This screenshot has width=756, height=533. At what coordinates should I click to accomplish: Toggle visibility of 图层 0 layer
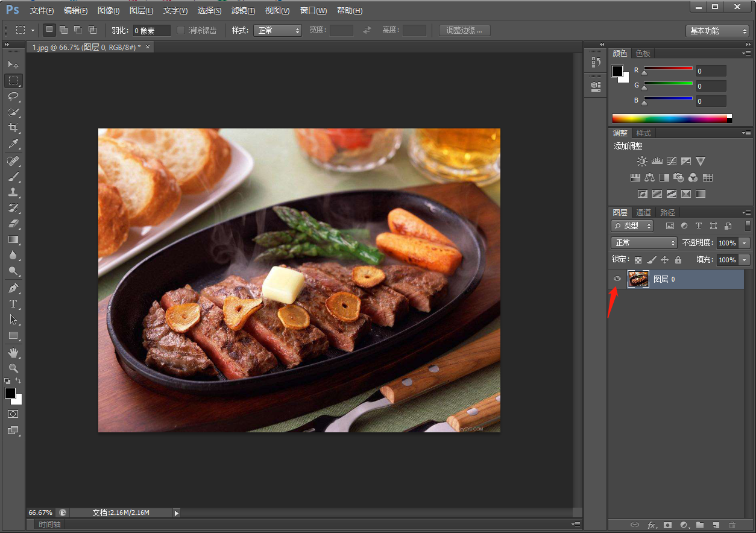pyautogui.click(x=617, y=279)
